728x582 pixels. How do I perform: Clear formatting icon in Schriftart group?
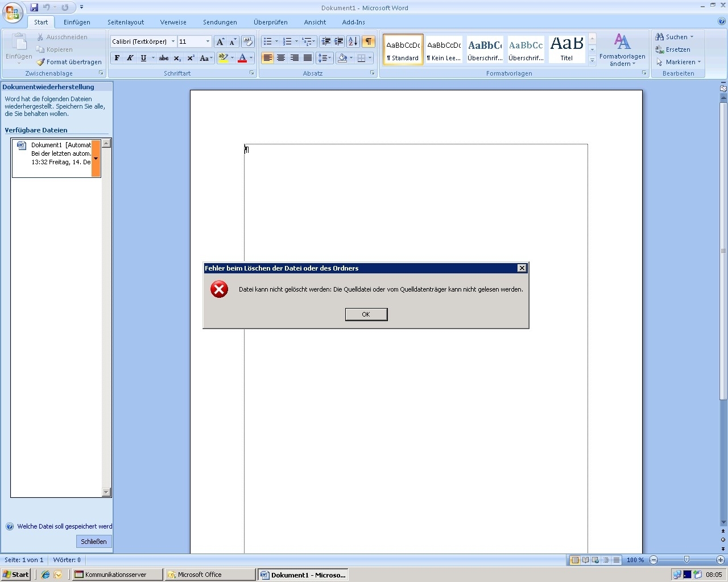pyautogui.click(x=247, y=41)
